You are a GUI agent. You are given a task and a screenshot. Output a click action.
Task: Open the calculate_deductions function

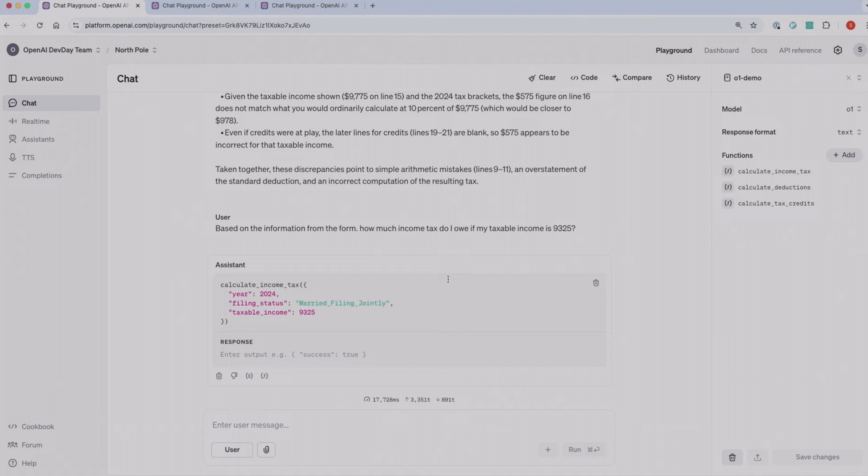[774, 187]
